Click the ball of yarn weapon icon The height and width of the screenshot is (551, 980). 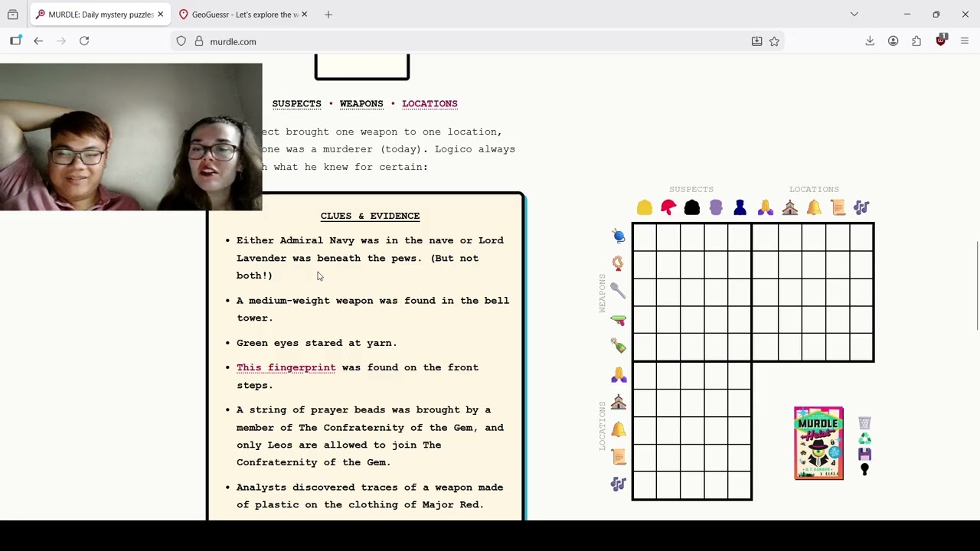[619, 236]
